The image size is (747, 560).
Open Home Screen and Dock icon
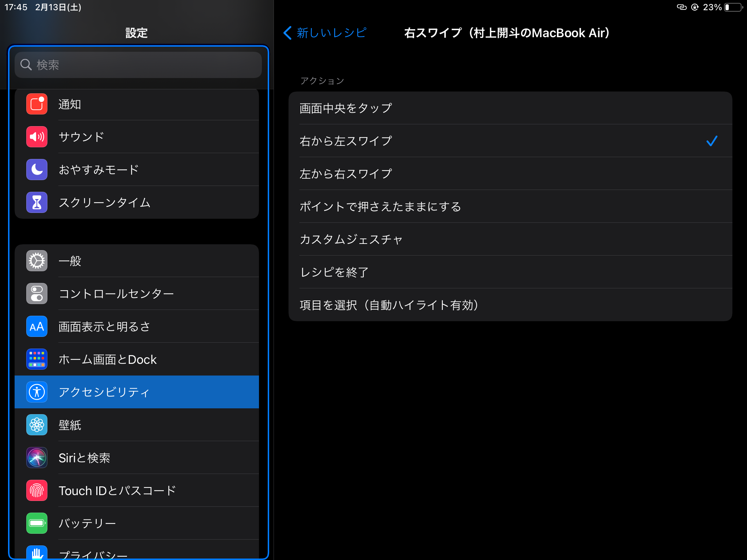click(x=36, y=359)
